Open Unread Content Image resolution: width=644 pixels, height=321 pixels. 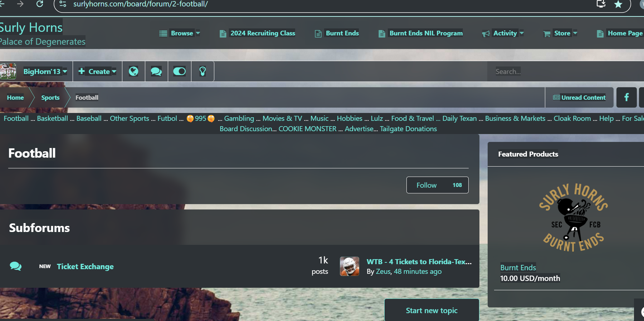pyautogui.click(x=579, y=98)
